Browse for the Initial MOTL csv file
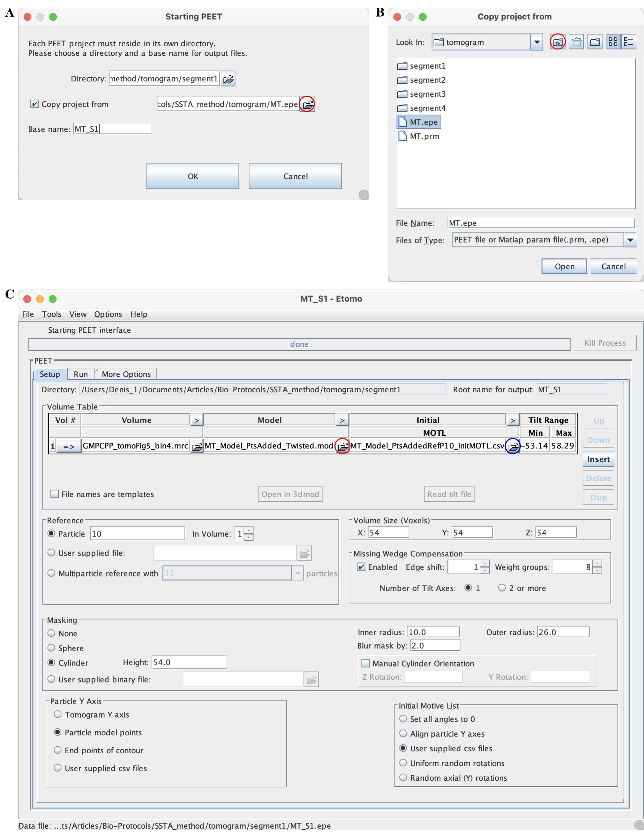 pos(513,446)
